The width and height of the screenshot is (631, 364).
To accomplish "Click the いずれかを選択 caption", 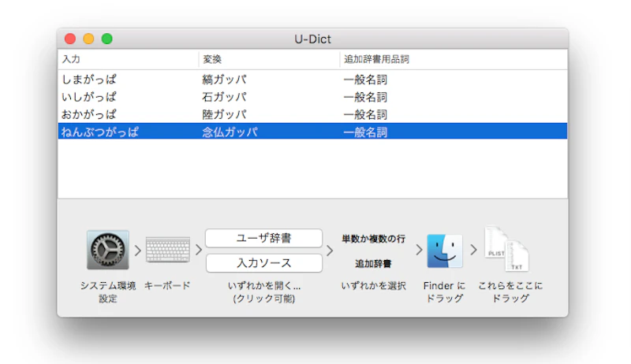I will (x=373, y=286).
